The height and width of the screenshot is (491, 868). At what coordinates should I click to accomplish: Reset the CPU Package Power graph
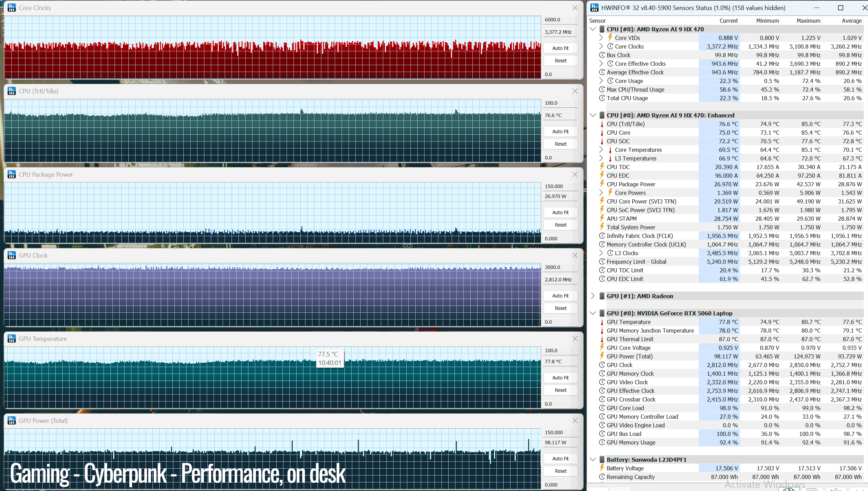coord(560,225)
